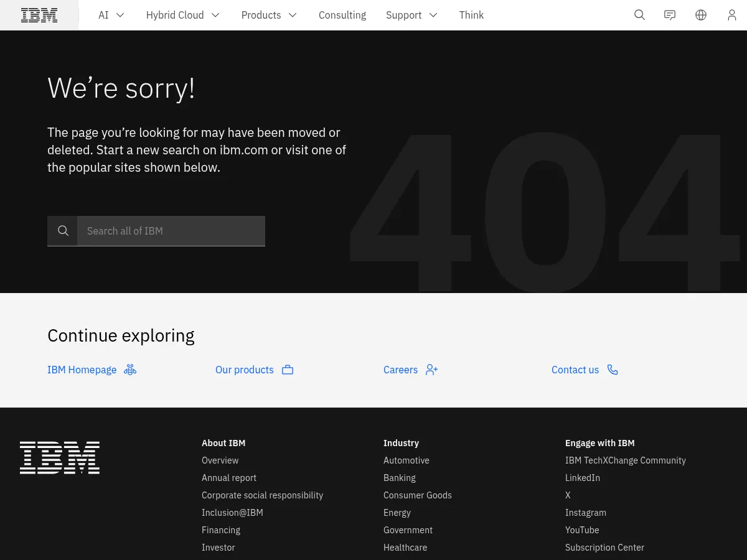Click the add-person icon beside Careers
Image resolution: width=747 pixels, height=560 pixels.
(x=431, y=370)
